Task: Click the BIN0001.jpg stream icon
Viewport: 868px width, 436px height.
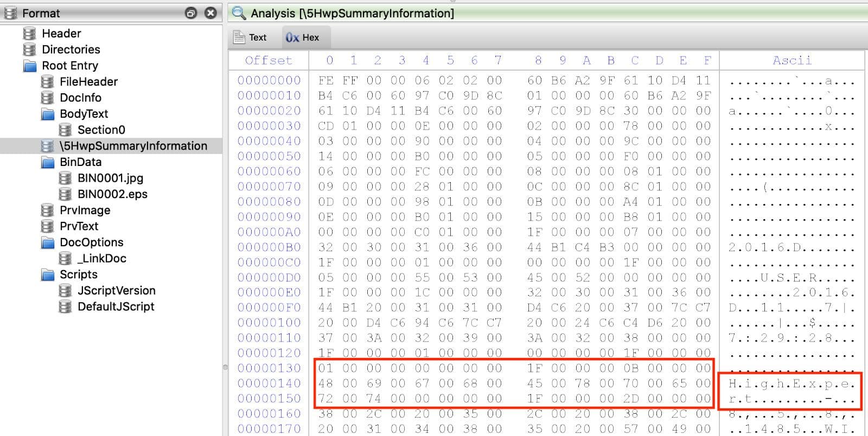Action: tap(65, 178)
